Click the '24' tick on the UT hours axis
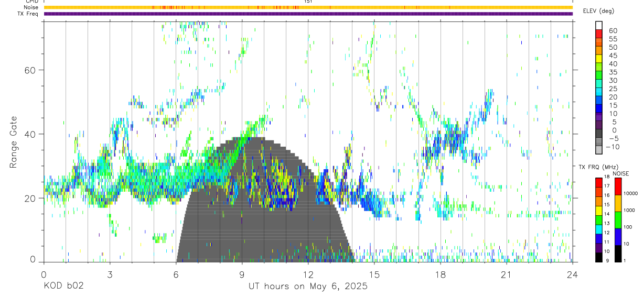644x297 pixels. [573, 274]
